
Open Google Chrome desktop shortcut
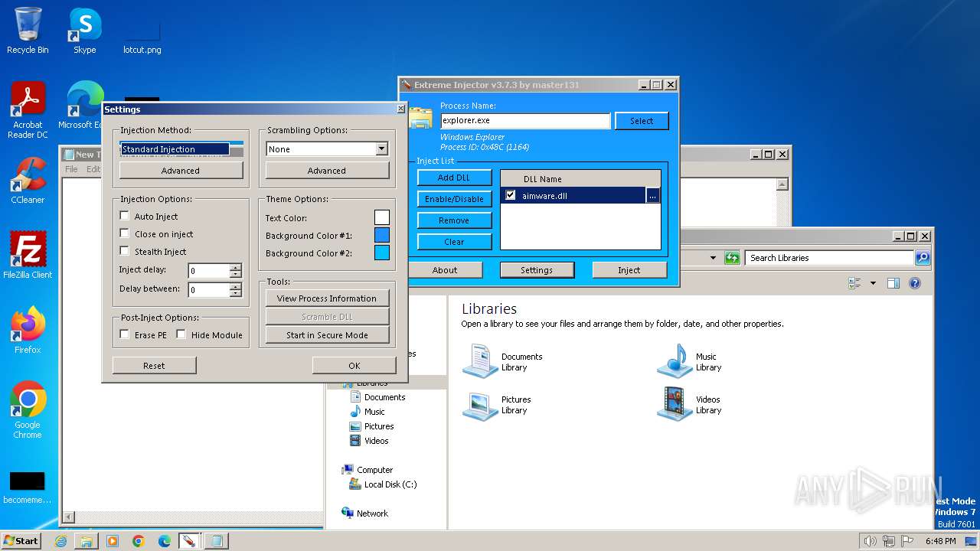[x=28, y=410]
